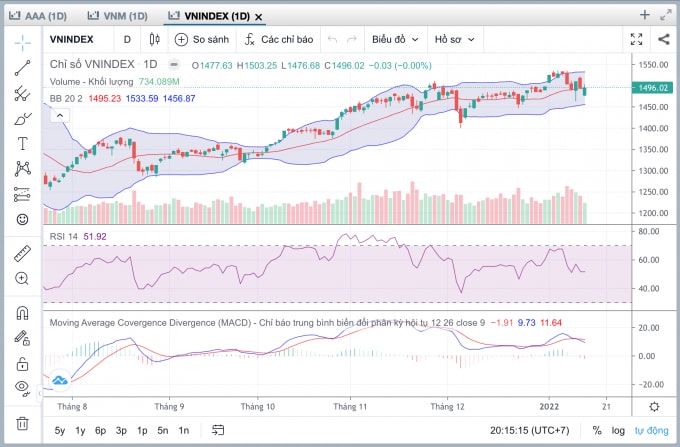
Task: Open the candlestick chart style selector
Action: [x=154, y=39]
